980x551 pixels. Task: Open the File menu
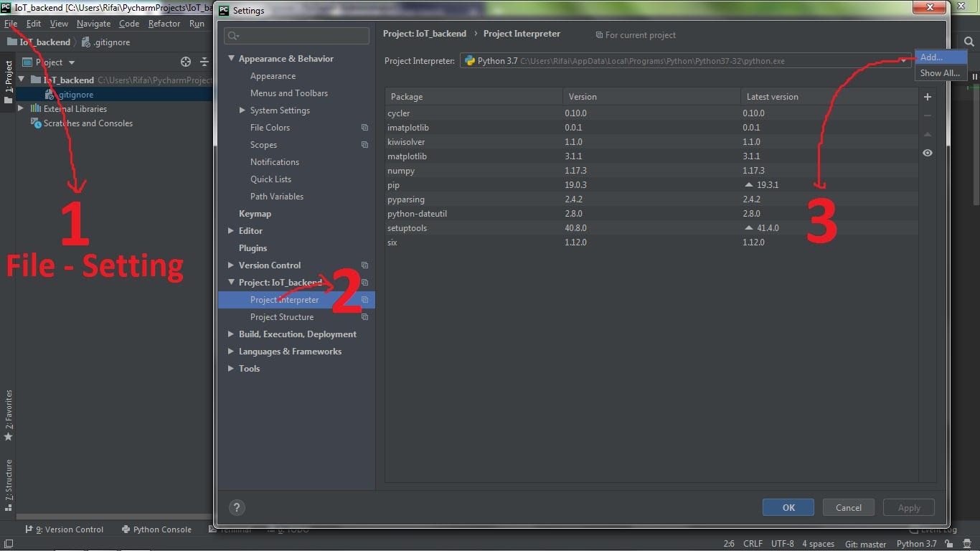11,24
